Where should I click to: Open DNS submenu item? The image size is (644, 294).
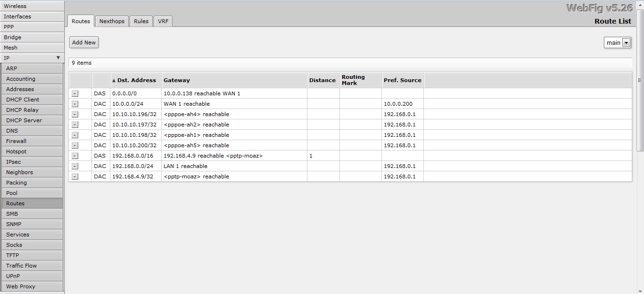[32, 131]
